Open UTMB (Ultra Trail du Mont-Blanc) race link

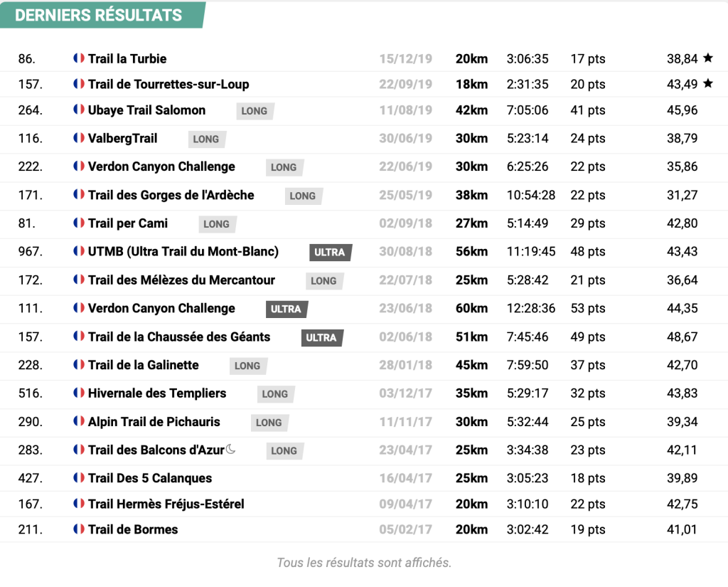[x=183, y=251]
